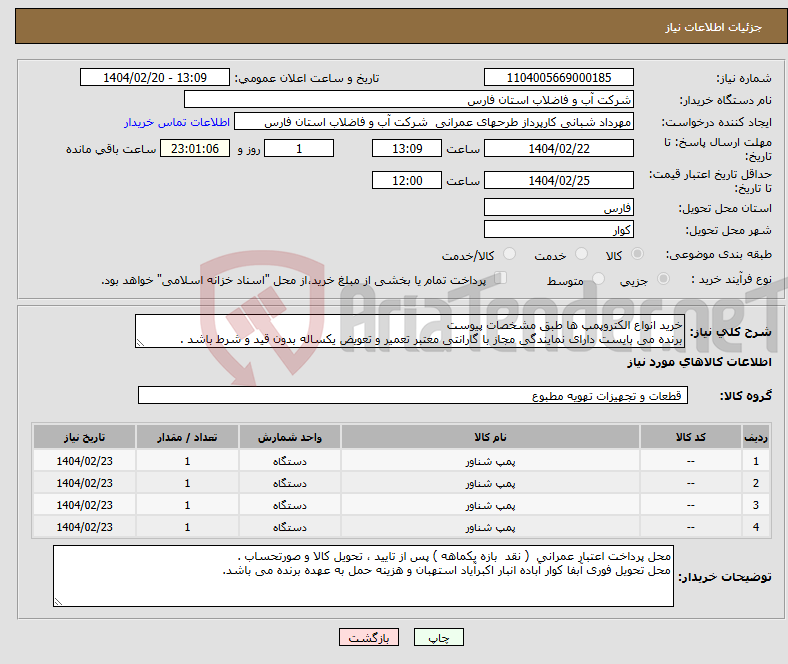Click the بازگشت (back) button
Screen dimensions: 788x664
click(369, 637)
